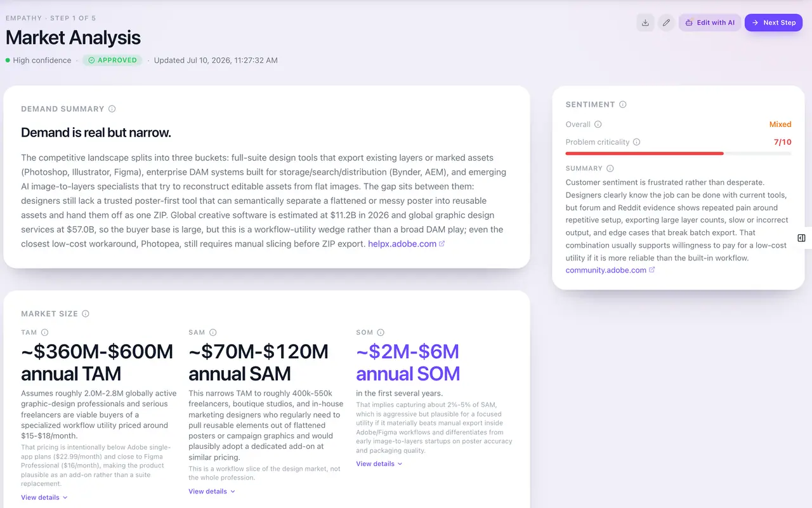Screen dimensions: 812x508
Task: Click the pencil edit icon button
Action: 666,23
